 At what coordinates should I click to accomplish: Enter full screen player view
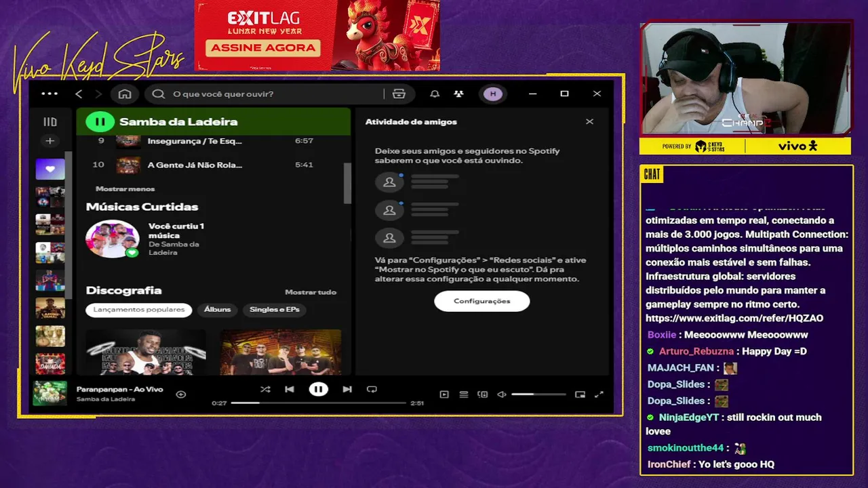click(x=599, y=394)
